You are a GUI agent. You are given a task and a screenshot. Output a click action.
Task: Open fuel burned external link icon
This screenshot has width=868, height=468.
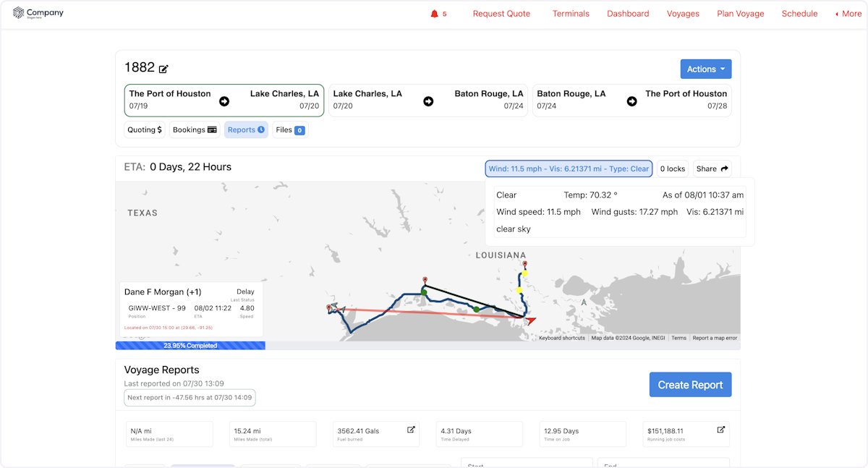click(411, 430)
